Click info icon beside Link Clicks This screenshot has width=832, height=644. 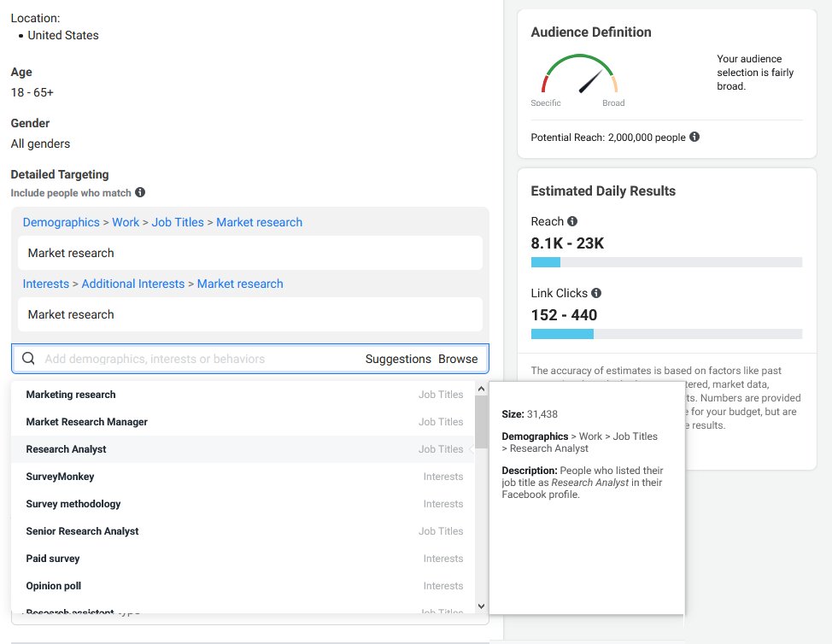[596, 293]
